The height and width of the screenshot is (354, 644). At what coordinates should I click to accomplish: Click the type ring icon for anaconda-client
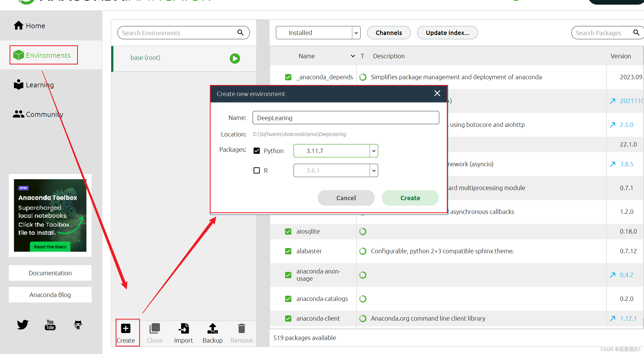pos(363,319)
